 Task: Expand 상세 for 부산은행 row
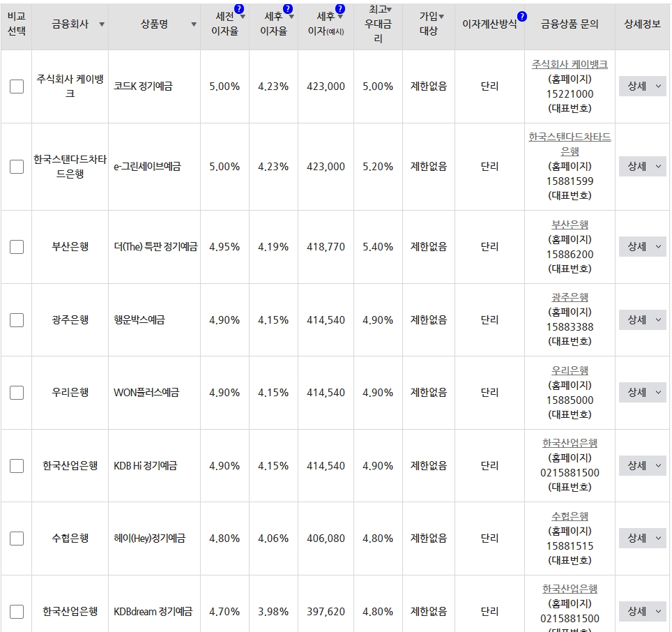click(643, 246)
